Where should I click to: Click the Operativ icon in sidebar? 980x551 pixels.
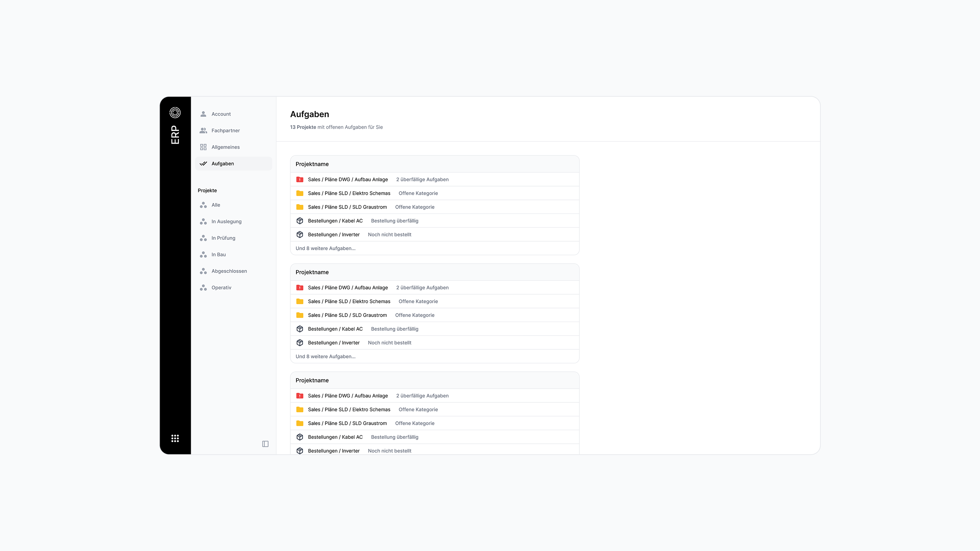tap(203, 288)
